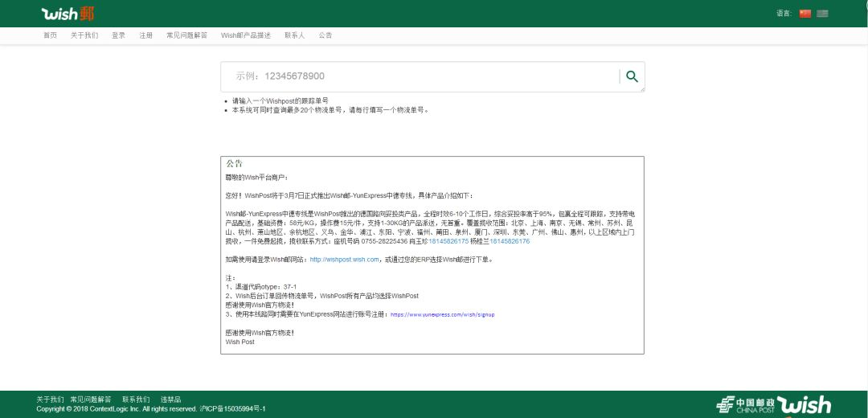868x418 pixels.
Task: Open 关于我们 in the top navigation
Action: [x=84, y=35]
